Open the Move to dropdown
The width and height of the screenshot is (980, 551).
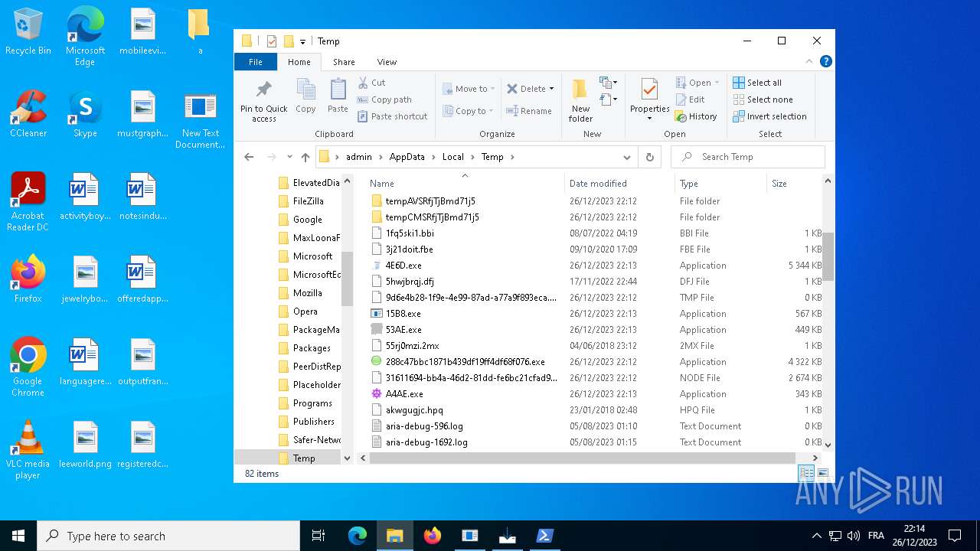pos(469,89)
